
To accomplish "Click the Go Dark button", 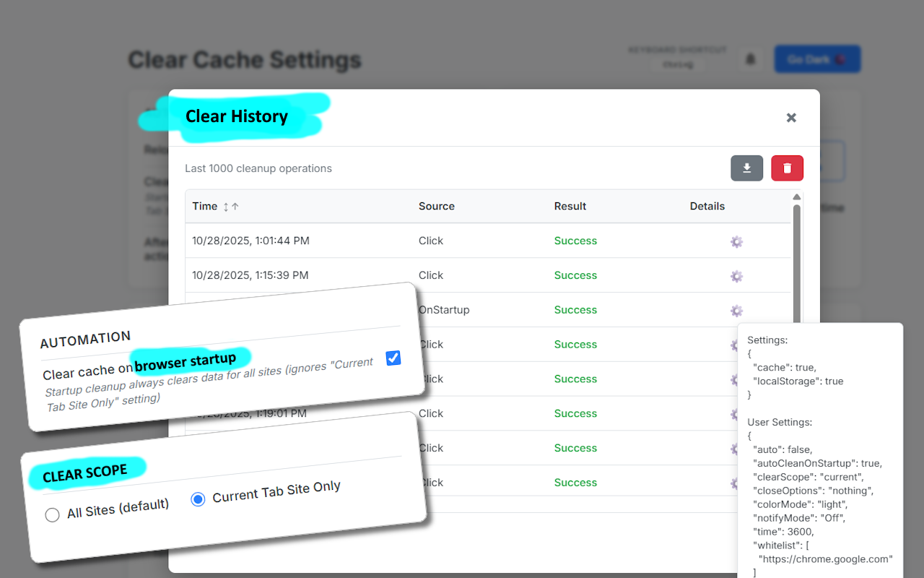I will (x=817, y=59).
